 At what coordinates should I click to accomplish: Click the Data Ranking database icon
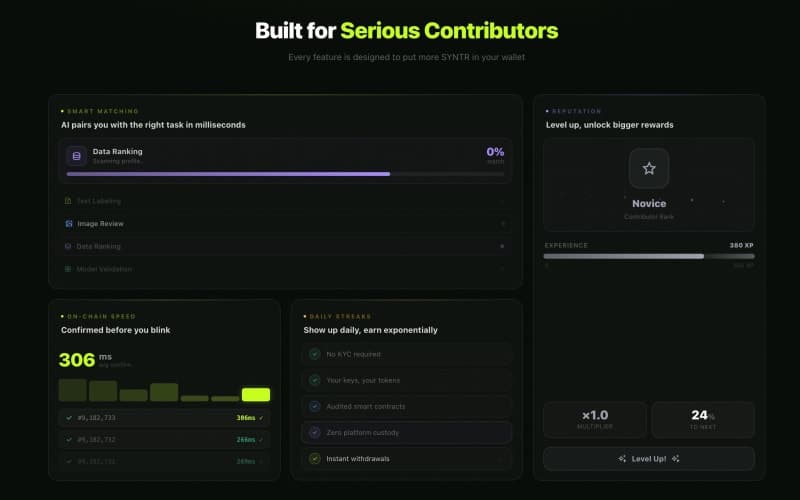tap(76, 156)
